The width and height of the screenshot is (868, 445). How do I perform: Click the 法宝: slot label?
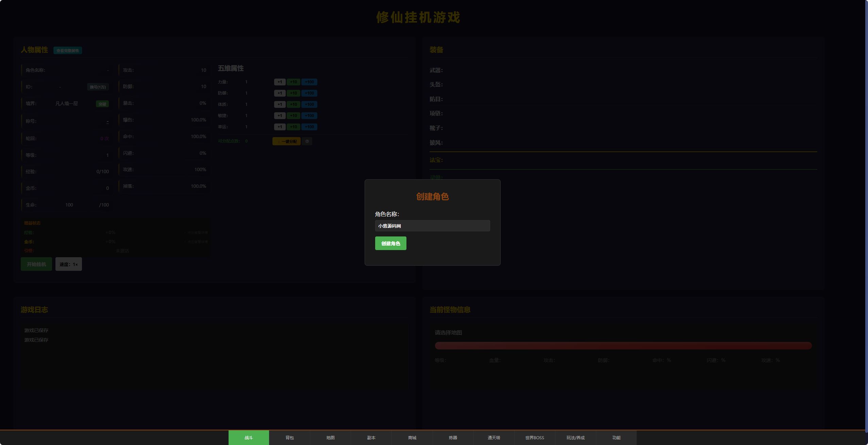coord(436,160)
